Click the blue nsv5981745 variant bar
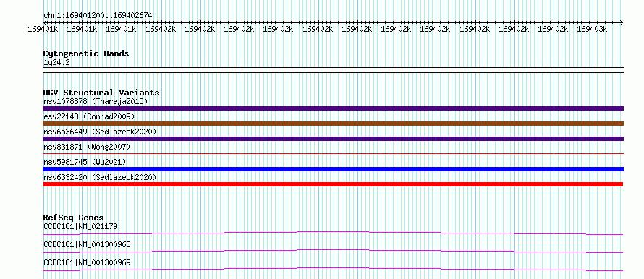 333,169
